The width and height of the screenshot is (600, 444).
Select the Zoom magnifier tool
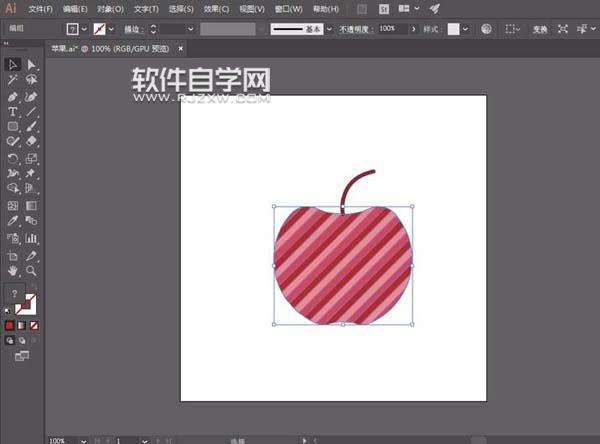click(x=31, y=270)
